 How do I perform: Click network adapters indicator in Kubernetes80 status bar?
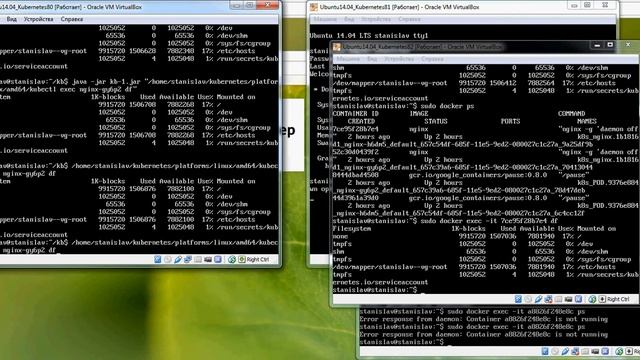point(188,259)
